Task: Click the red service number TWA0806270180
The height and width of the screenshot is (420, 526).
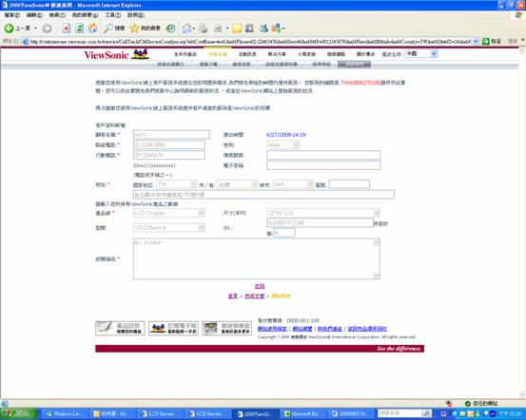Action: click(x=360, y=83)
